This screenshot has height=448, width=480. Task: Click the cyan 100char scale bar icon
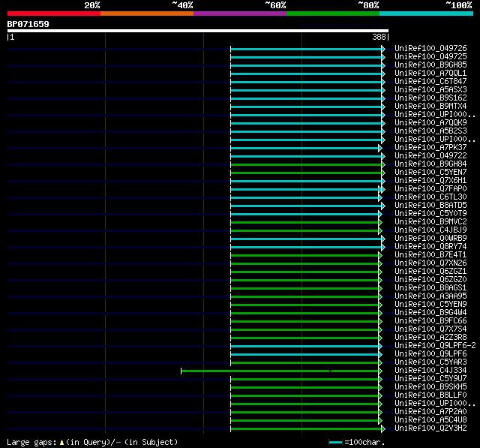(x=335, y=442)
